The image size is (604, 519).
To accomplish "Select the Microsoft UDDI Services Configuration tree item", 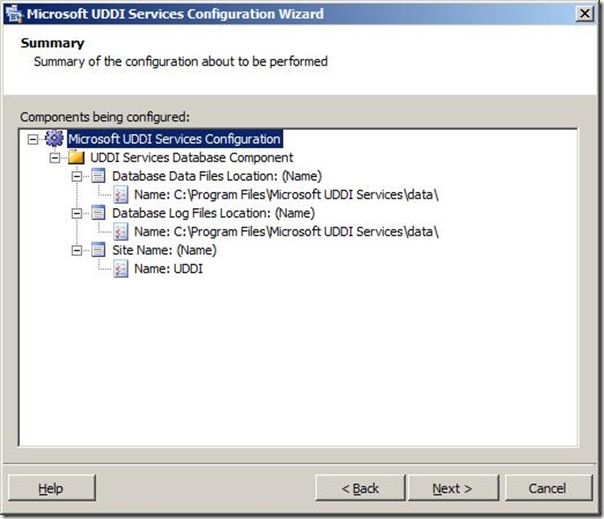I will tap(175, 139).
